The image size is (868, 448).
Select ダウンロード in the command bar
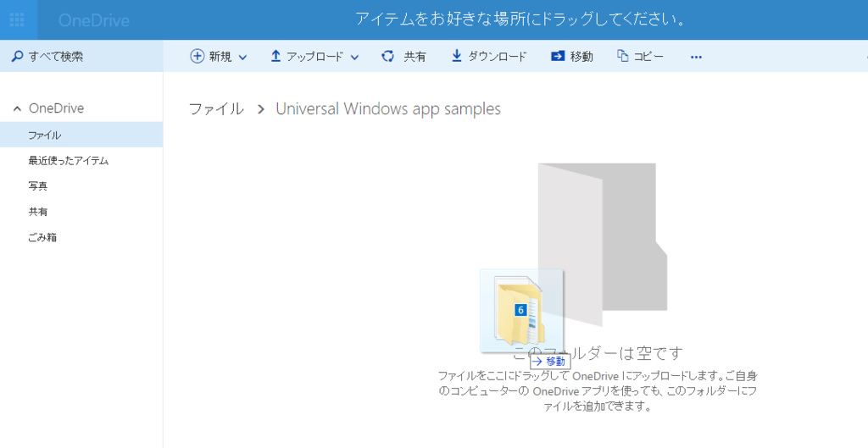498,57
